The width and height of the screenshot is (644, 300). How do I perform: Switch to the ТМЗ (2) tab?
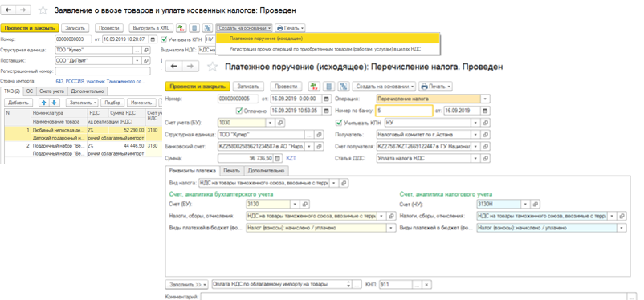(x=12, y=91)
